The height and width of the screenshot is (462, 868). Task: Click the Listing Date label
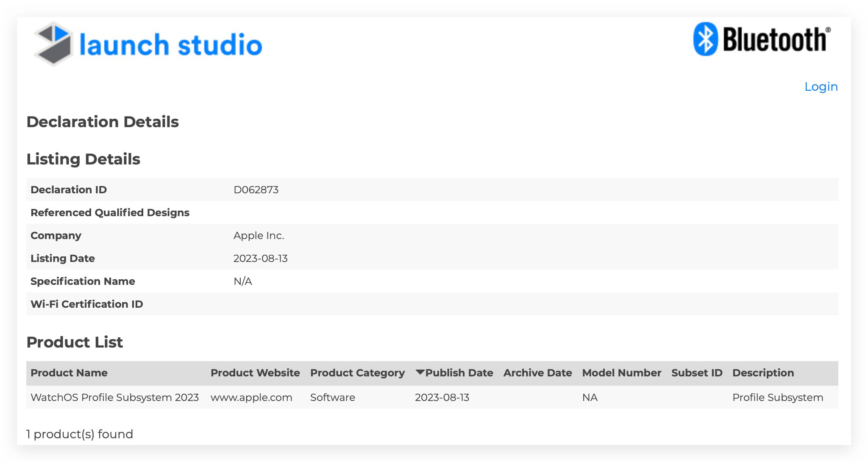tap(63, 259)
